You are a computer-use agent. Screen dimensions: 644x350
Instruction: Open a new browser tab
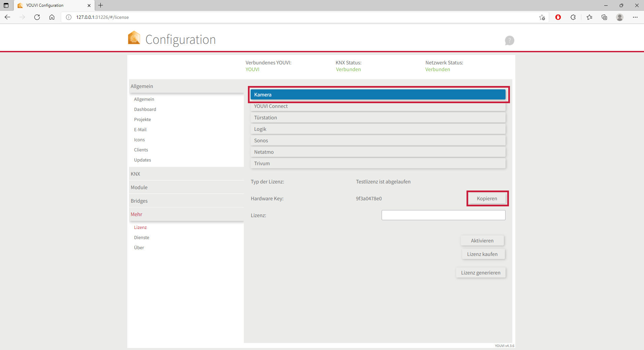(100, 5)
